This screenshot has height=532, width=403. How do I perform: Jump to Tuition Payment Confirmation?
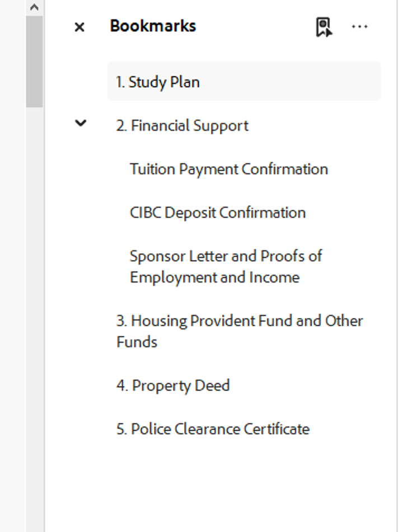click(x=228, y=169)
